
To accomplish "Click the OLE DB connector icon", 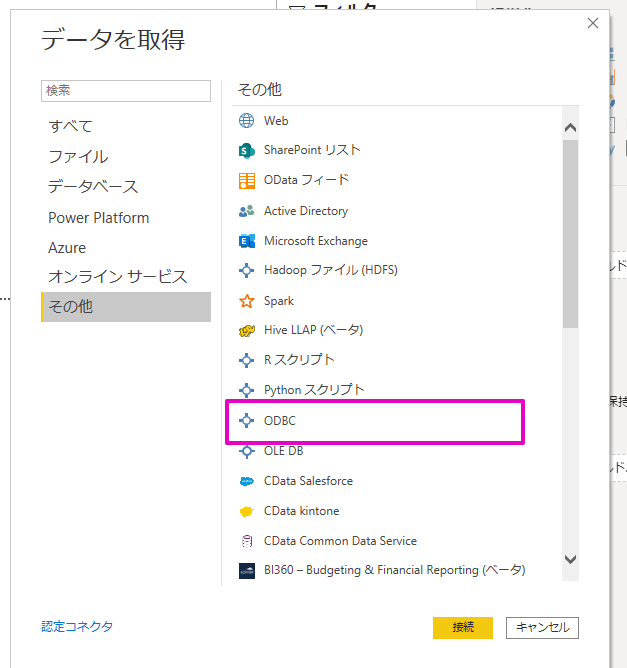I will coord(247,451).
